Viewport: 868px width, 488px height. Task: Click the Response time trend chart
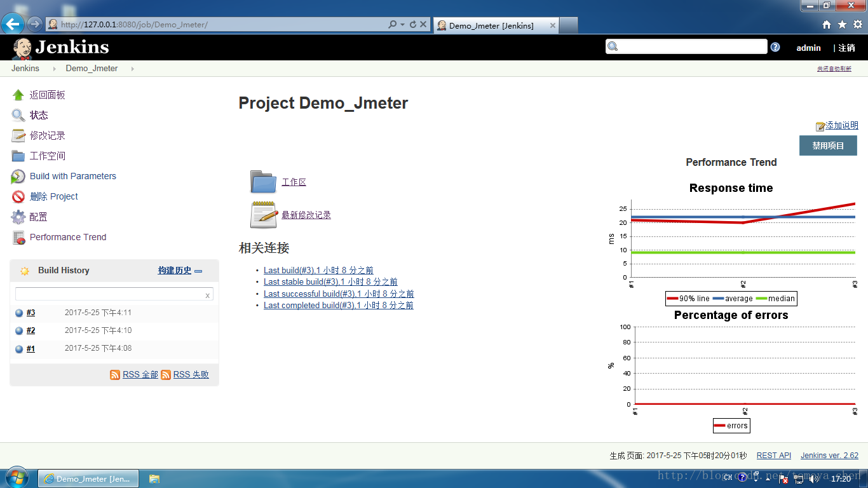click(x=731, y=244)
